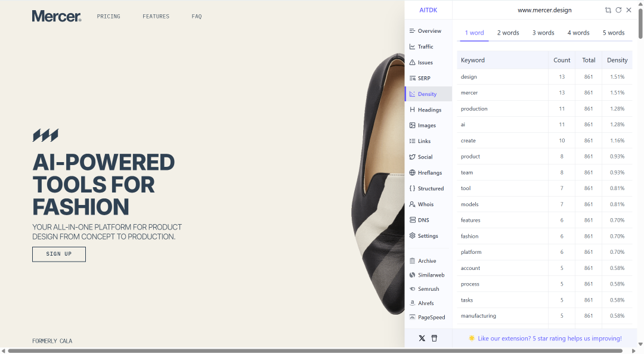Open the Social Twitter bird icon
The height and width of the screenshot is (354, 644).
point(413,157)
